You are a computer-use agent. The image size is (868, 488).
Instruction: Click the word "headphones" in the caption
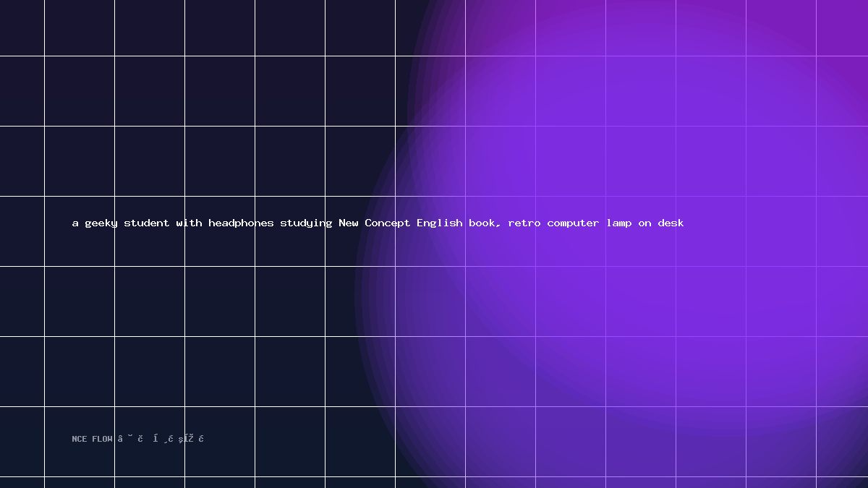point(241,223)
